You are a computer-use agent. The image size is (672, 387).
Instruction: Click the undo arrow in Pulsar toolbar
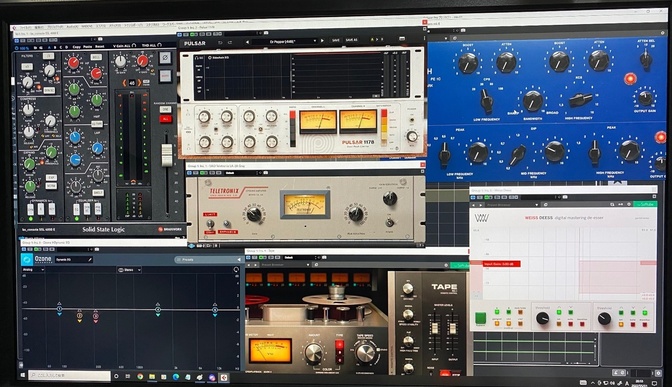pyautogui.click(x=220, y=42)
